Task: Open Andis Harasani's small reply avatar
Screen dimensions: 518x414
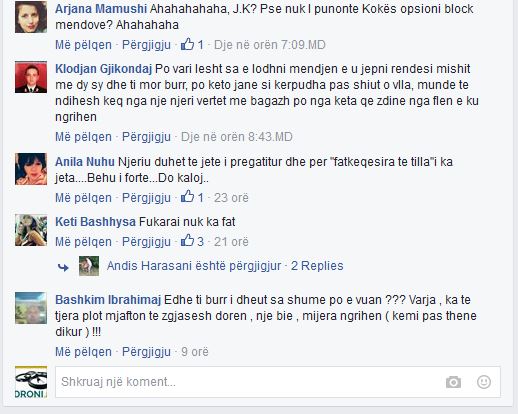Action: [89, 266]
